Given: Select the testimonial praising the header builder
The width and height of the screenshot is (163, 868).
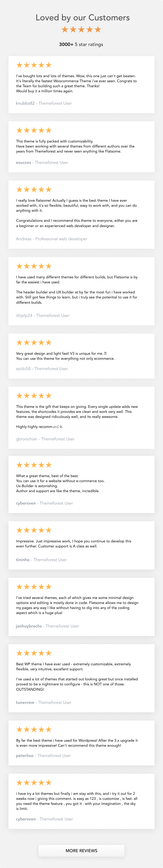Looking at the screenshot, I should point(81,290).
